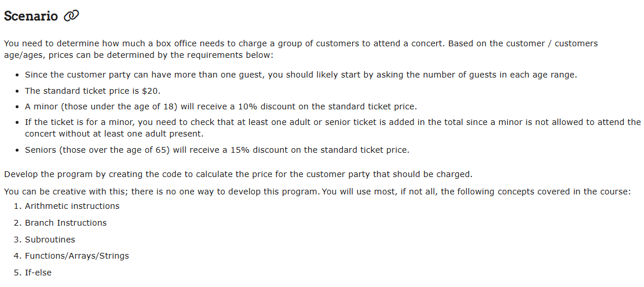
Task: Click the '10% discount' text for minors
Action: pos(267,106)
